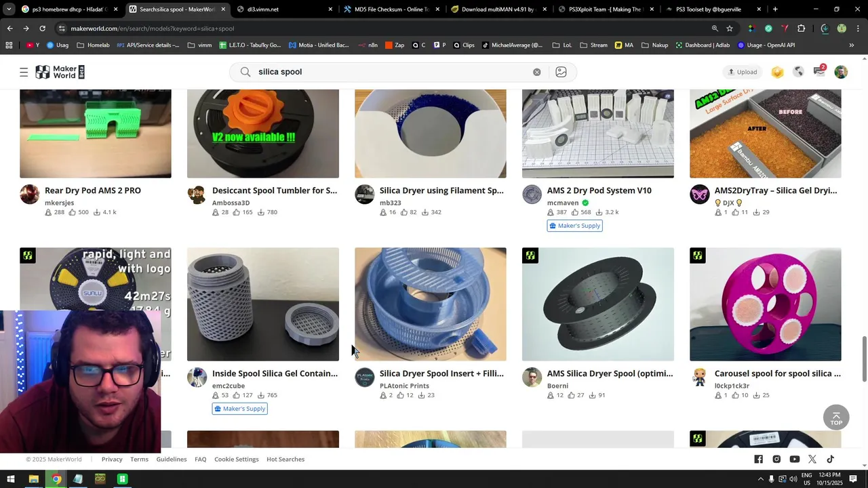Expand the hidden bookmarks chevron
Image resolution: width=868 pixels, height=488 pixels.
click(852, 45)
